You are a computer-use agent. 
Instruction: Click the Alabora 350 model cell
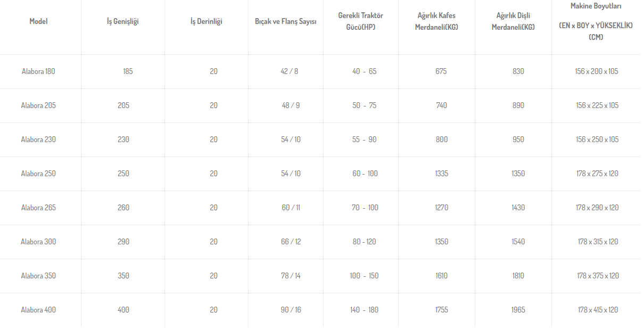[38, 276]
